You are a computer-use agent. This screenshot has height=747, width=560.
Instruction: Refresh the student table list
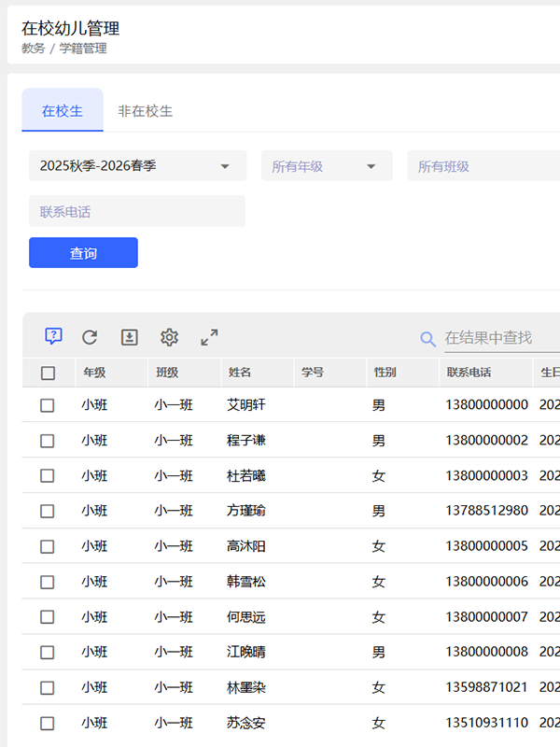[x=90, y=337]
